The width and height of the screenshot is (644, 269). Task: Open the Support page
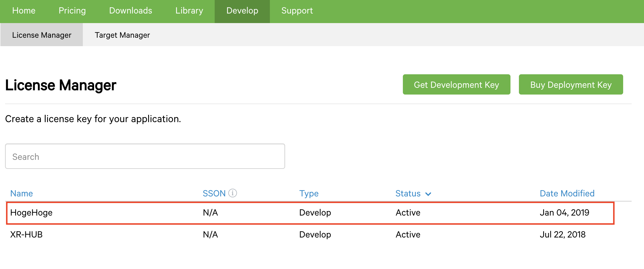pos(297,11)
